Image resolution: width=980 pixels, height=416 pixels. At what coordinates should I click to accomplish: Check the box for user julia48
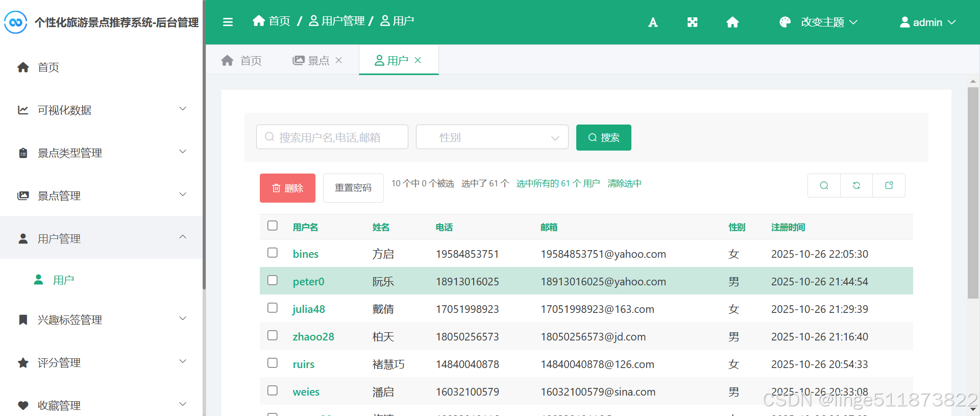point(273,308)
